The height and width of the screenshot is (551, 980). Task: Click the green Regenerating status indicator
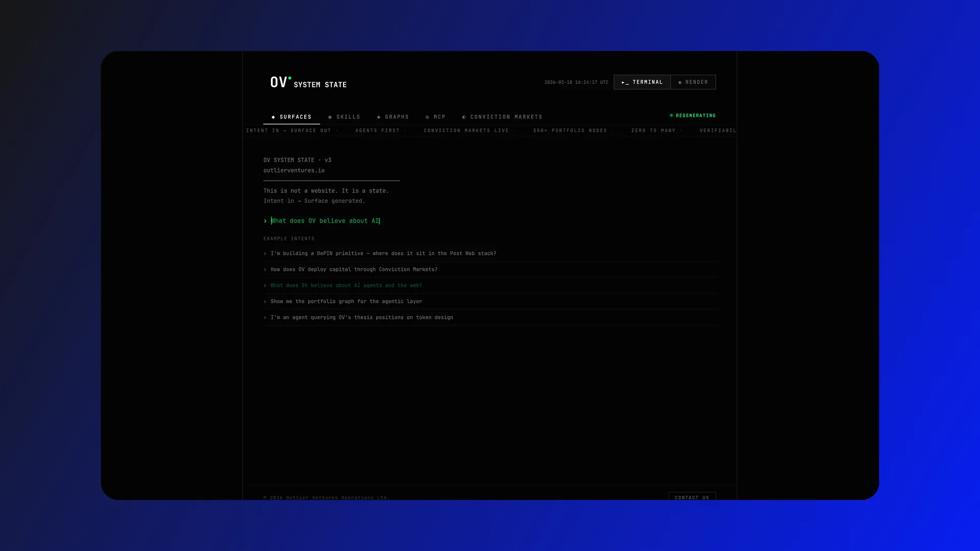(x=693, y=116)
